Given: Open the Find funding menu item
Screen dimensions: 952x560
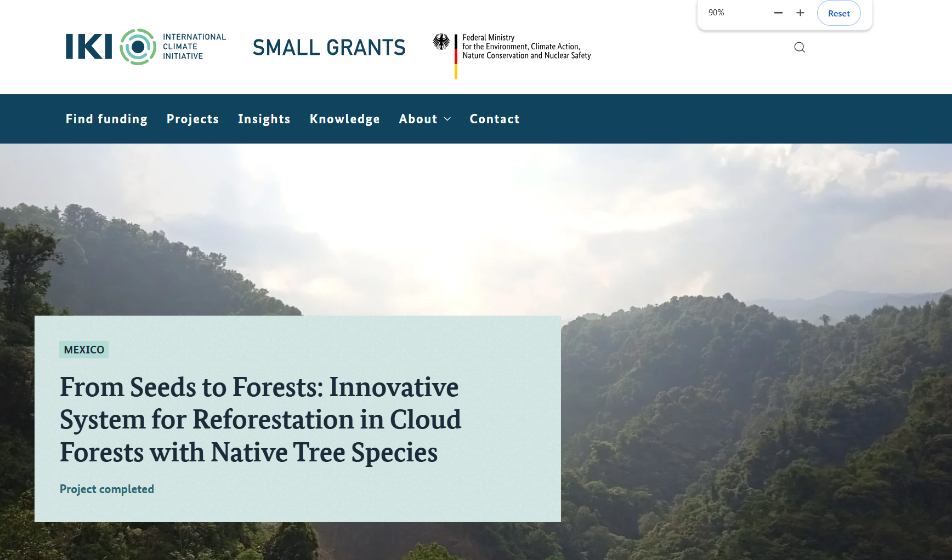Looking at the screenshot, I should tap(106, 119).
